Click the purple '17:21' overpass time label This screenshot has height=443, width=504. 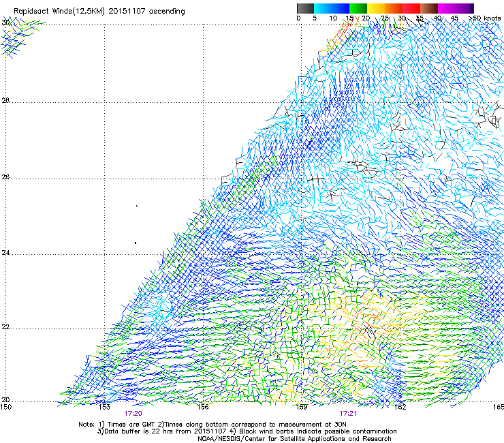click(348, 414)
